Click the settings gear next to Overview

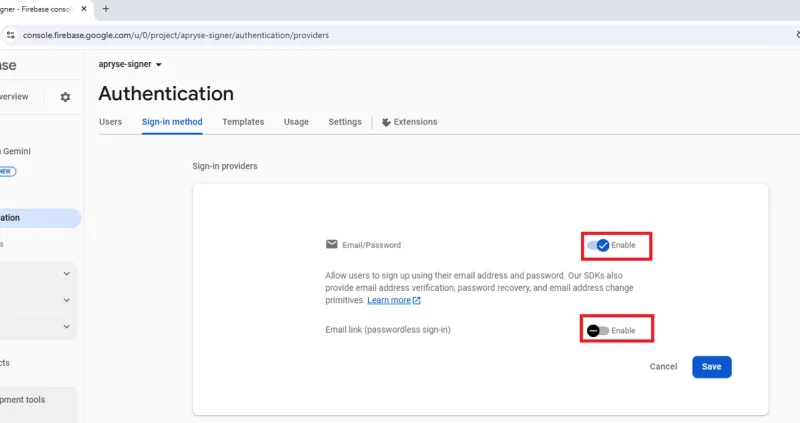point(65,97)
